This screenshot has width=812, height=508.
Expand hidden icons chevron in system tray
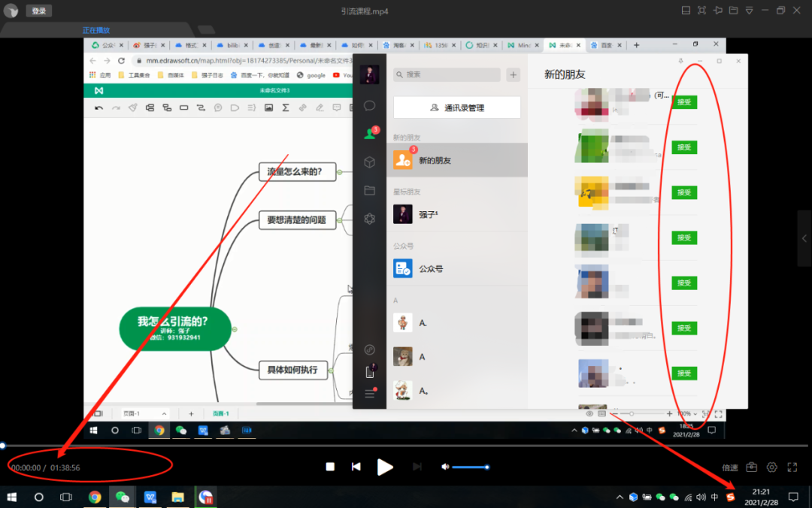coord(620,497)
